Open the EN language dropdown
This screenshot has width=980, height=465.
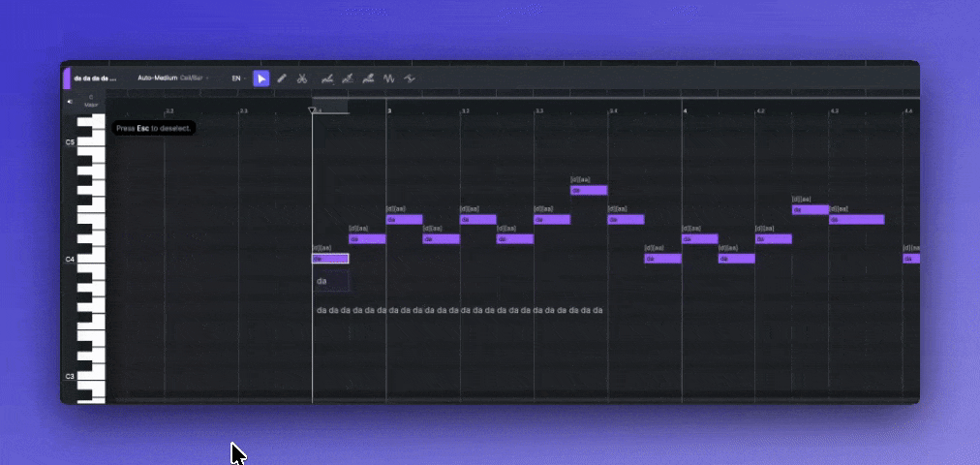tap(238, 78)
